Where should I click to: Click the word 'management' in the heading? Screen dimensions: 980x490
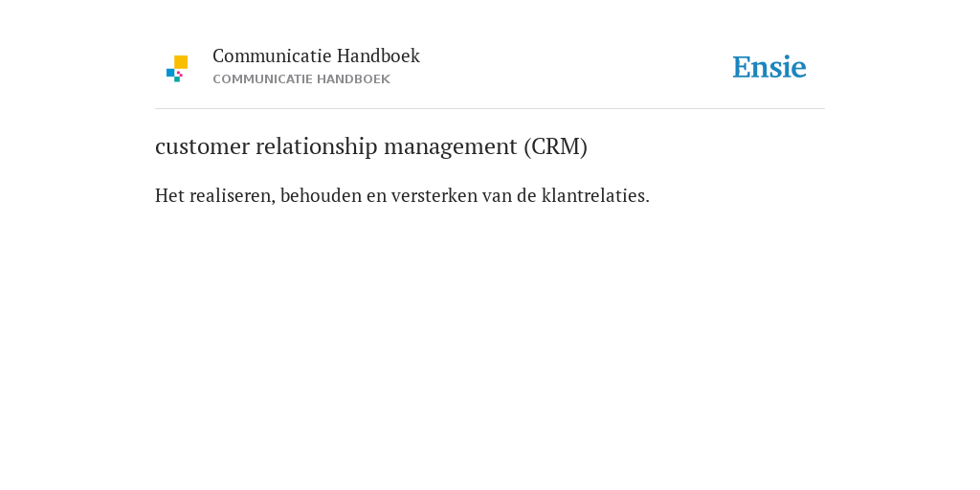pos(451,148)
